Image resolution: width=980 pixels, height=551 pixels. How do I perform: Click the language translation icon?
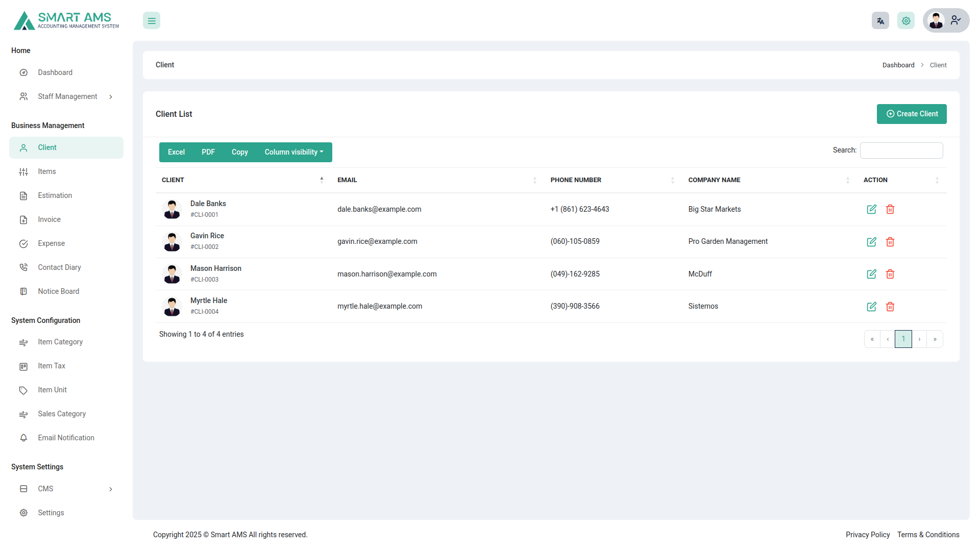tap(880, 20)
